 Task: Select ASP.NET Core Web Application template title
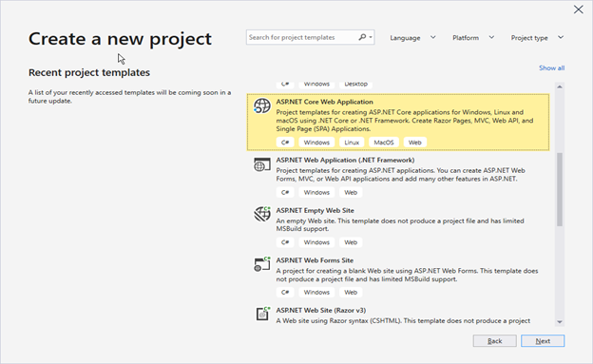click(324, 102)
